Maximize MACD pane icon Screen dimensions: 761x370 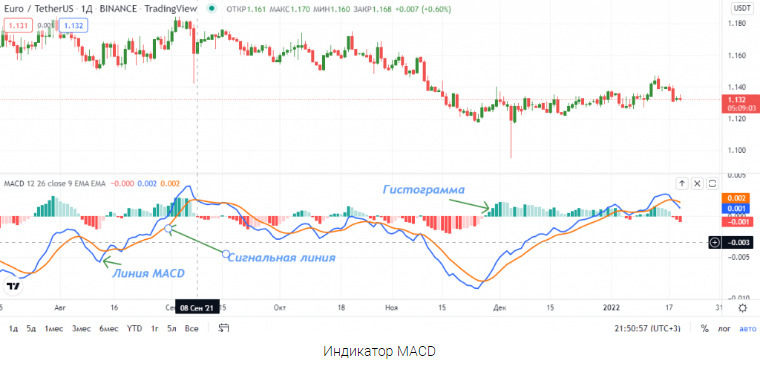712,183
